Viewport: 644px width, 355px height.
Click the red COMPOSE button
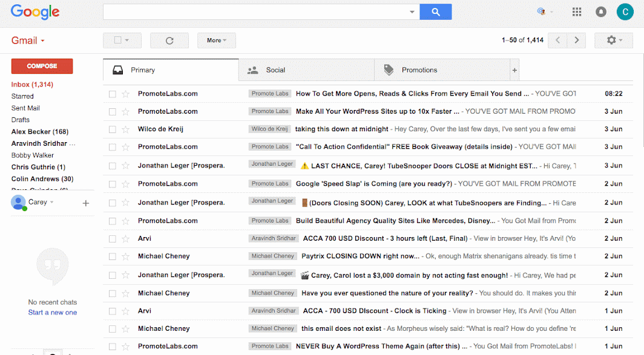[x=42, y=66]
